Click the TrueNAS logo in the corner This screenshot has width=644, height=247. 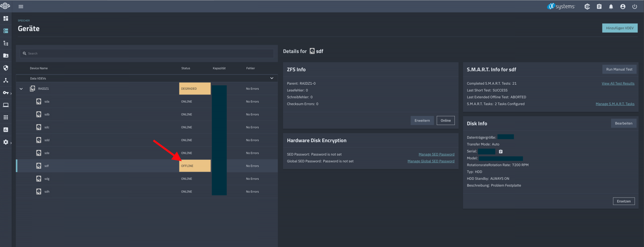5,6
